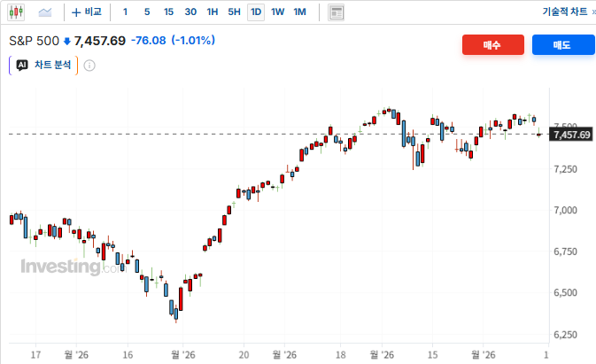Click the S&P 500 title text
The width and height of the screenshot is (596, 364).
click(x=35, y=41)
